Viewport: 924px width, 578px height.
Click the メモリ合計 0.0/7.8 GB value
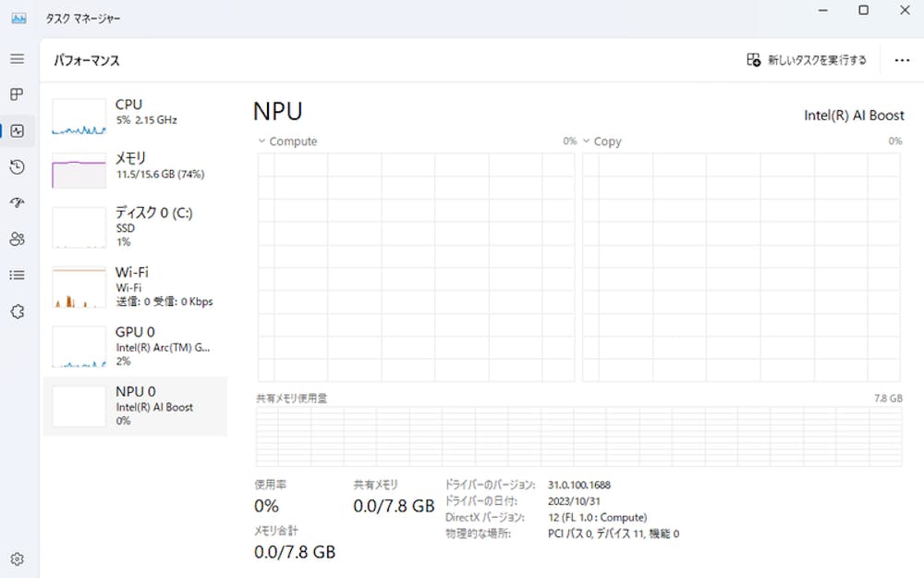tap(295, 552)
